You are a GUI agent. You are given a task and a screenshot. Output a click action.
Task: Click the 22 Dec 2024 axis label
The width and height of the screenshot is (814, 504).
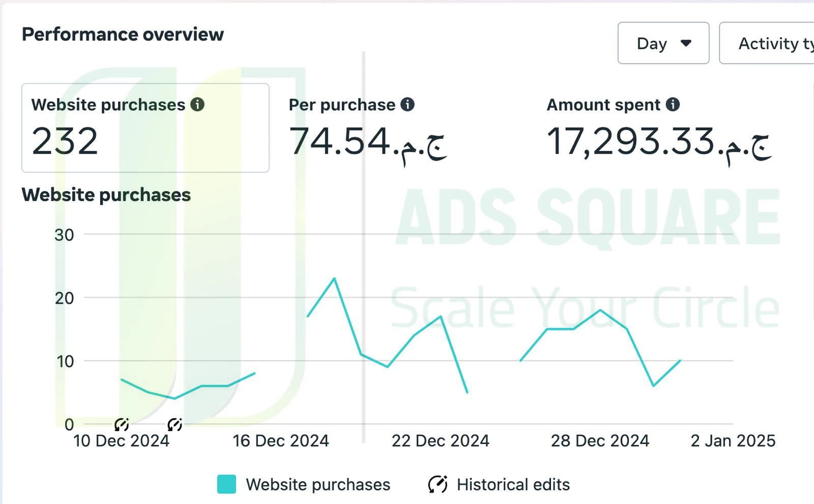441,440
